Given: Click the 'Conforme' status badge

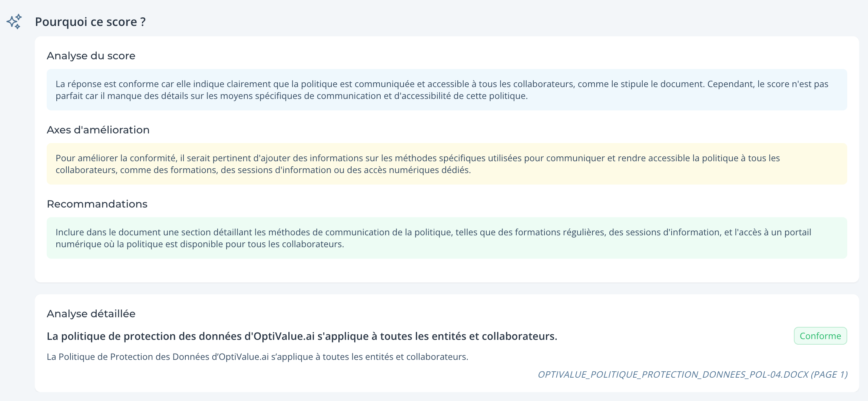Looking at the screenshot, I should pyautogui.click(x=820, y=336).
